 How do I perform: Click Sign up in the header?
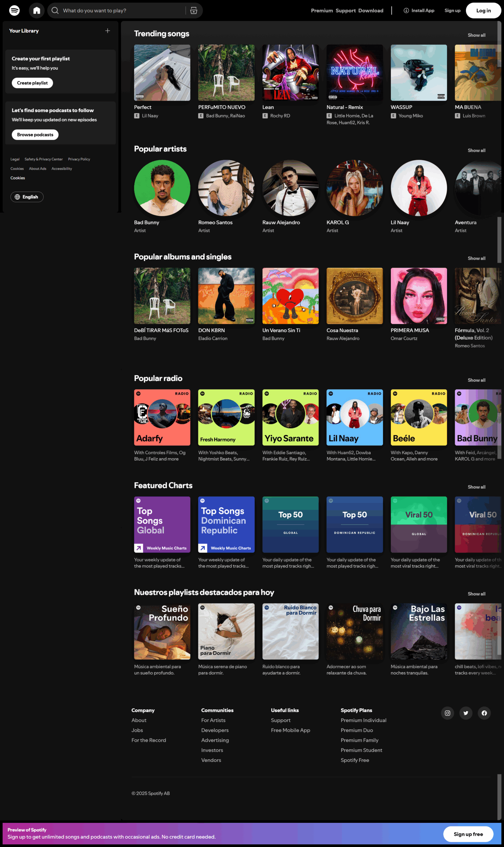[452, 11]
